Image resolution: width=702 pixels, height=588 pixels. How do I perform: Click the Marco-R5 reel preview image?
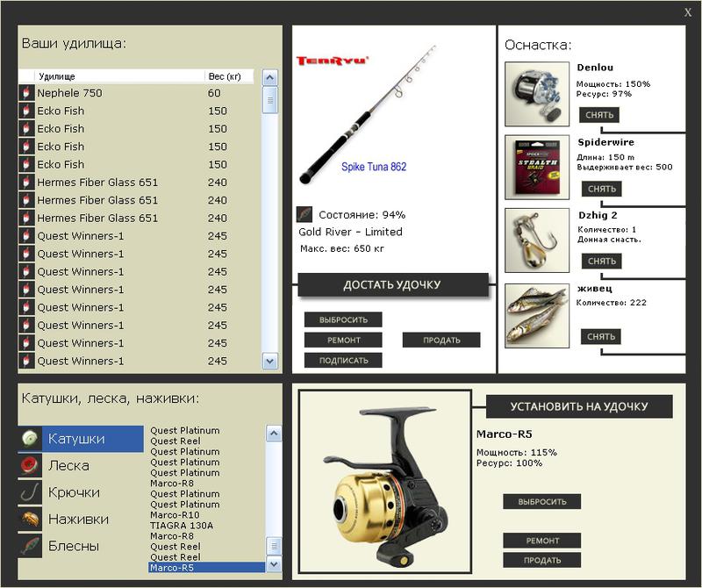pos(385,482)
